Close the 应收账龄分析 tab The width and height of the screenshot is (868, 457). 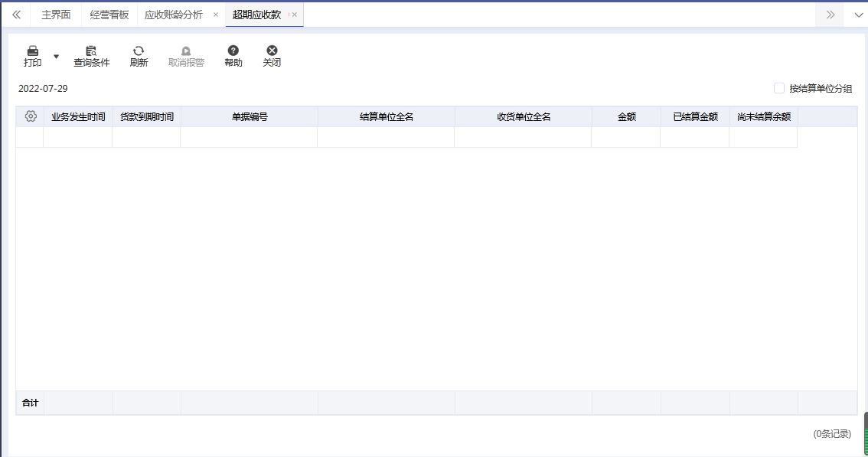[216, 15]
